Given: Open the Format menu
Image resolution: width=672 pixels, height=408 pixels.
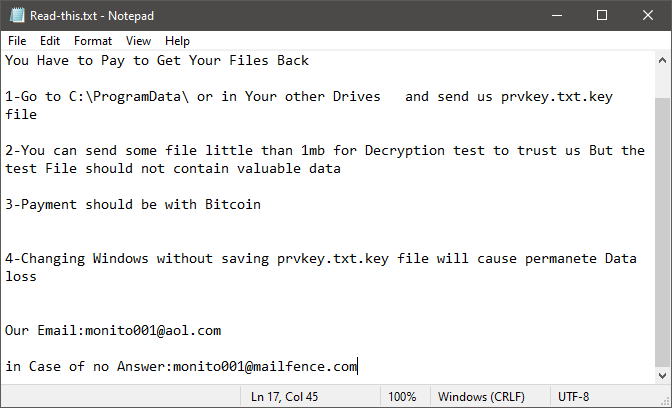Looking at the screenshot, I should 93,41.
